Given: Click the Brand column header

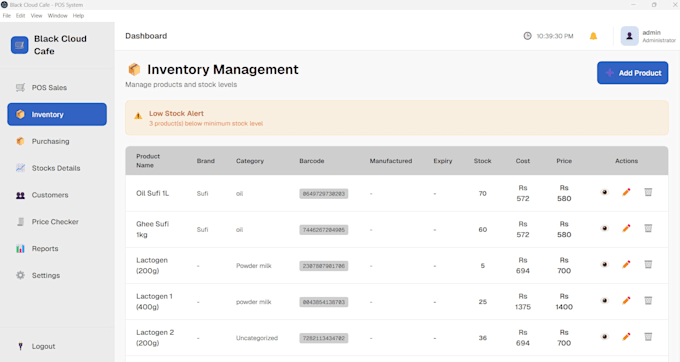Looking at the screenshot, I should tap(206, 161).
